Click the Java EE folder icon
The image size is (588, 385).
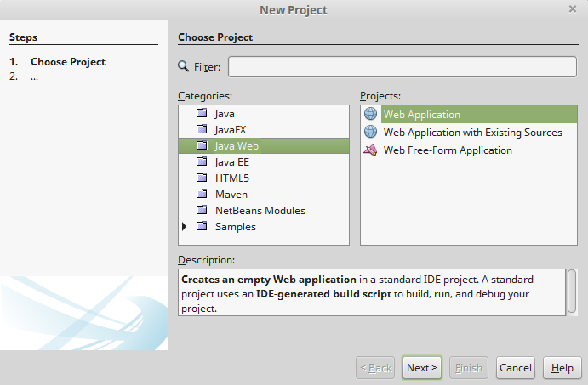(x=202, y=162)
